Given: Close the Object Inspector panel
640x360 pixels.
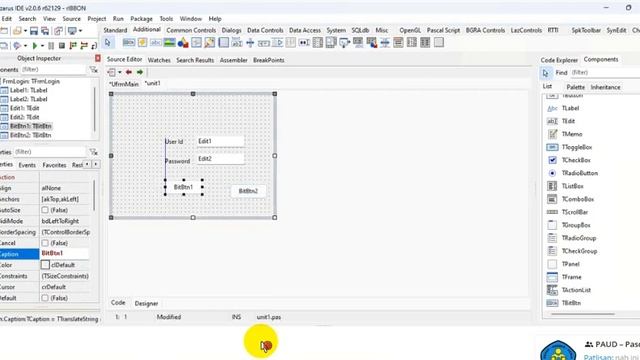Looking at the screenshot, I should pyautogui.click(x=98, y=58).
